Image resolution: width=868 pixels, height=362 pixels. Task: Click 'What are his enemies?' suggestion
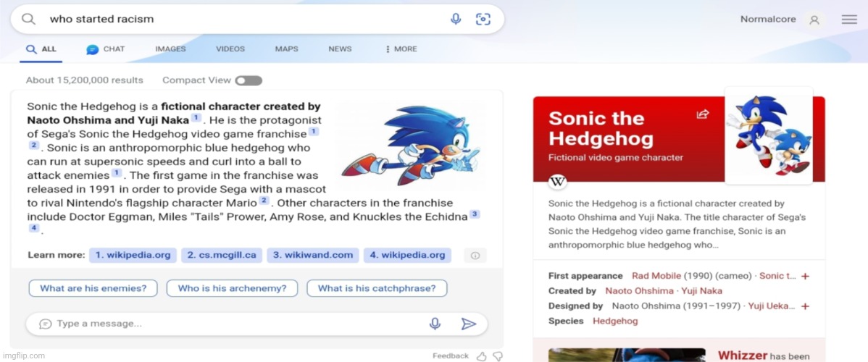click(x=93, y=288)
